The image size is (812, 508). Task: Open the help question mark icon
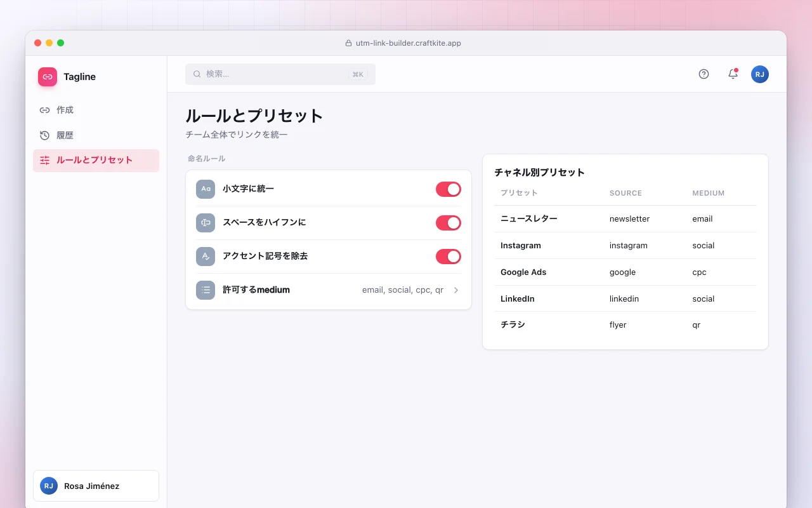click(x=704, y=74)
